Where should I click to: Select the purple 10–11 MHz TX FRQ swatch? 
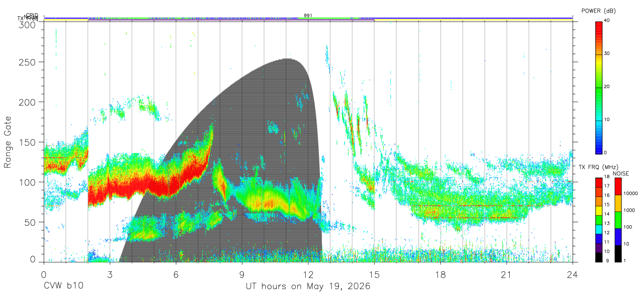[x=598, y=247]
